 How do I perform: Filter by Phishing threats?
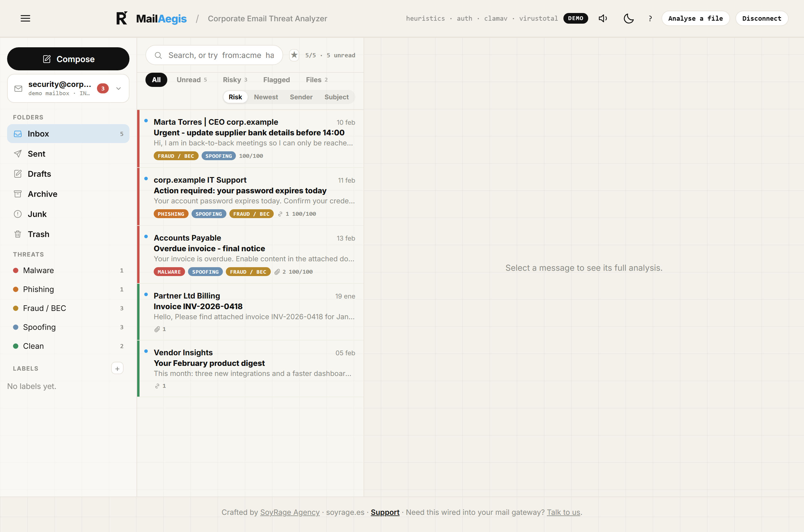point(68,289)
